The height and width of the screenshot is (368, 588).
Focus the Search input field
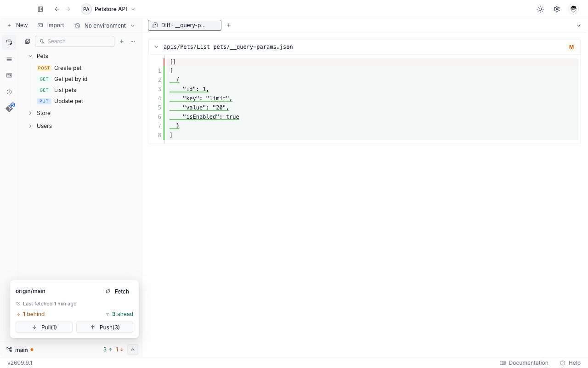pos(74,41)
